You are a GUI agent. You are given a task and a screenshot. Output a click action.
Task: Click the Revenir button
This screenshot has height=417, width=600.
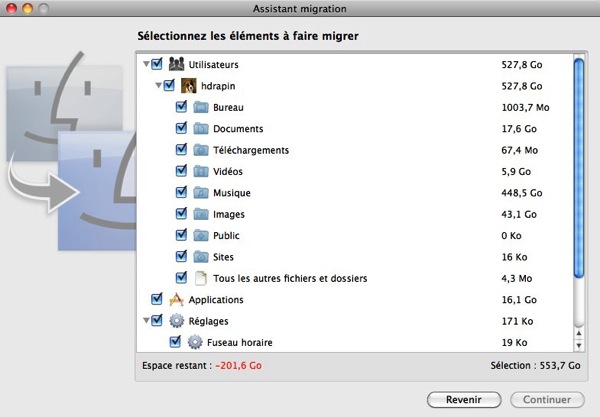(463, 399)
